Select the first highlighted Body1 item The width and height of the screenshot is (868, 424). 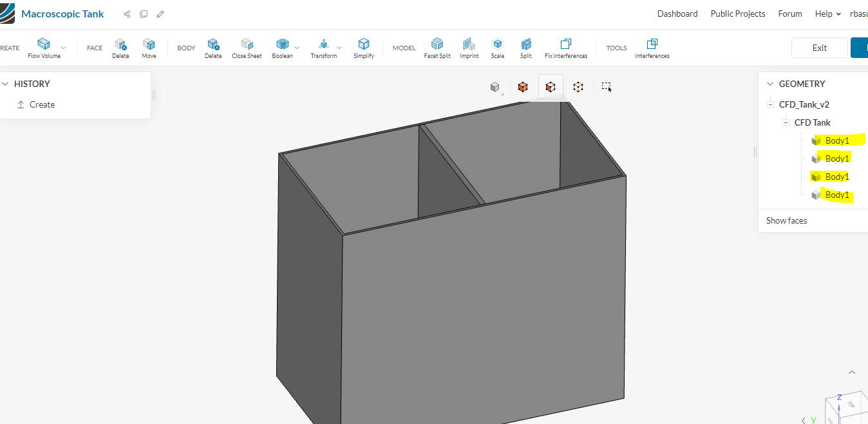point(837,140)
